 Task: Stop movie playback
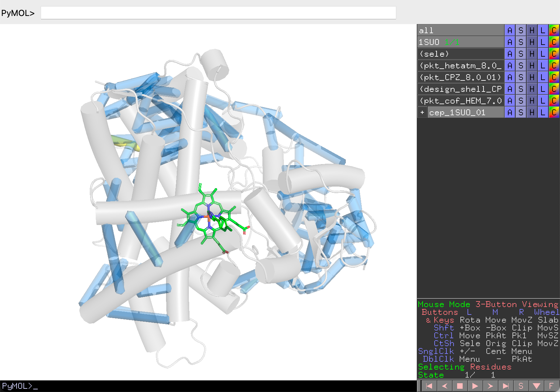click(x=460, y=386)
